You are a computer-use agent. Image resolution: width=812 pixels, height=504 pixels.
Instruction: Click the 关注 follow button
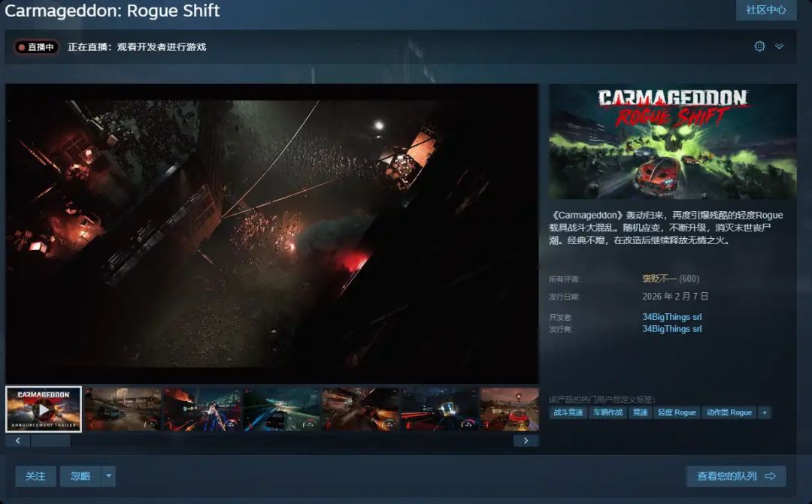click(35, 476)
